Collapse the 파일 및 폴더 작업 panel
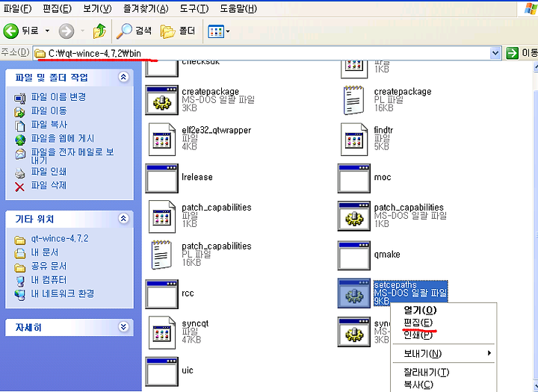 pos(123,77)
